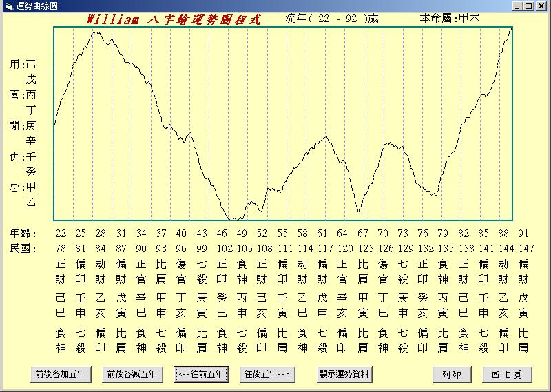Advance five years with 往後五年-->
Viewport: 551px width, 392px height.
click(267, 374)
